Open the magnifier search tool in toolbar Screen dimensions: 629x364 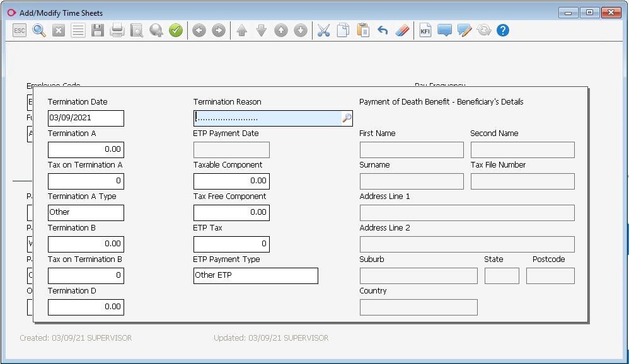click(39, 30)
